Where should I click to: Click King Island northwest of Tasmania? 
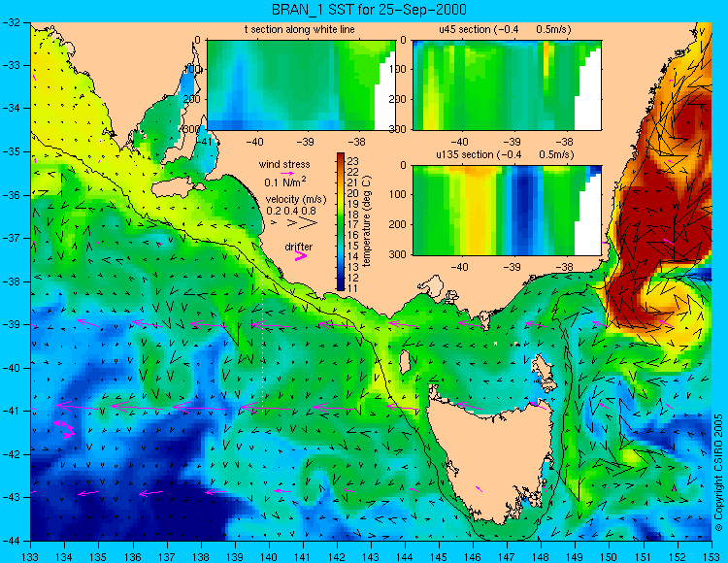click(x=405, y=362)
